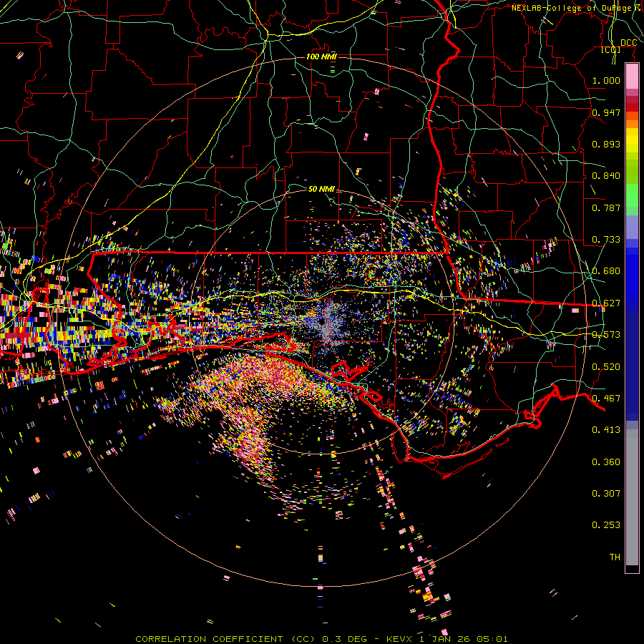
Task: Click the 0.520 legend value
Action: (x=606, y=367)
